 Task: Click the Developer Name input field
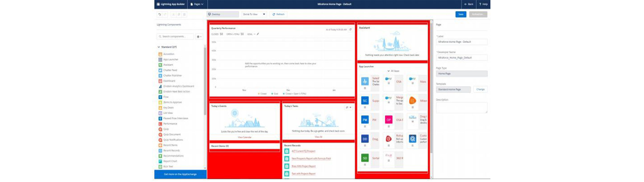tap(462, 58)
